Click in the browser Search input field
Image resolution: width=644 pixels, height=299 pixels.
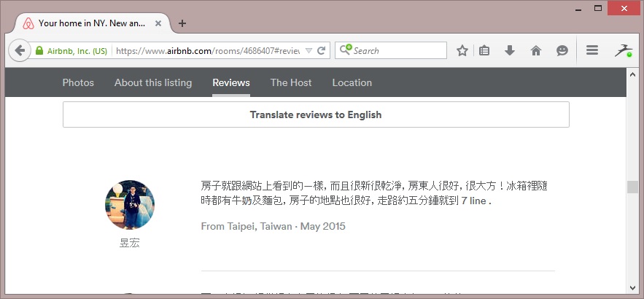point(397,50)
